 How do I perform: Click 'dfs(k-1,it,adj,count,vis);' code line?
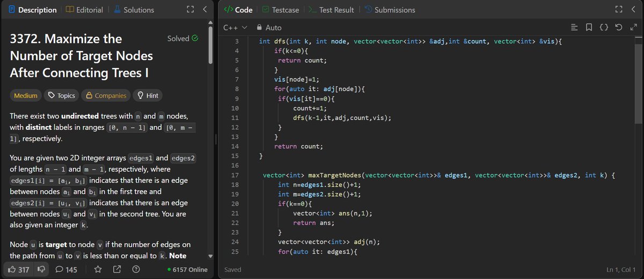tap(342, 118)
